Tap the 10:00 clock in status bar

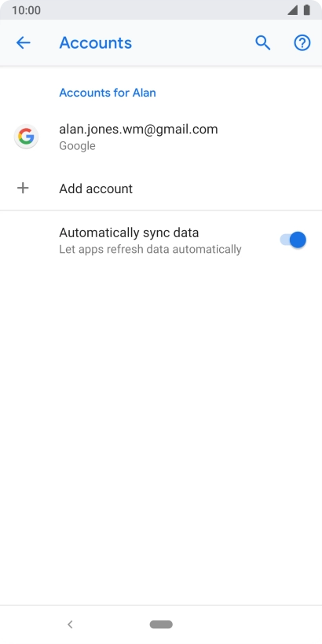click(x=26, y=10)
